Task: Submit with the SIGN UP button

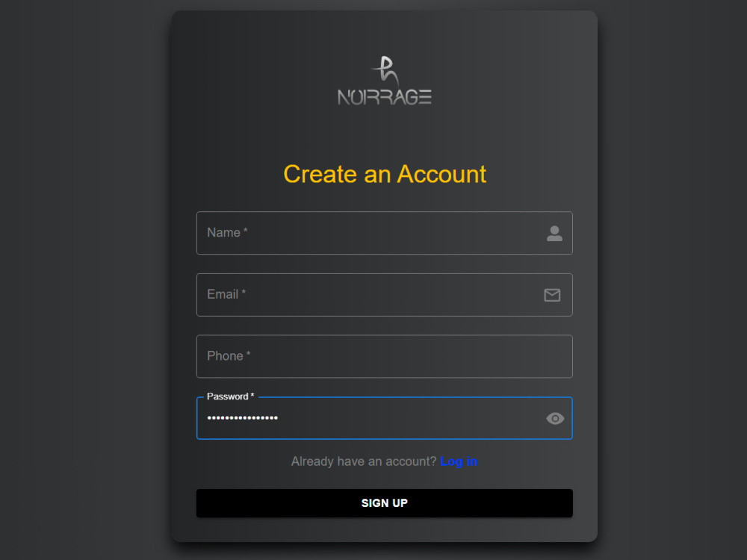Action: click(385, 503)
